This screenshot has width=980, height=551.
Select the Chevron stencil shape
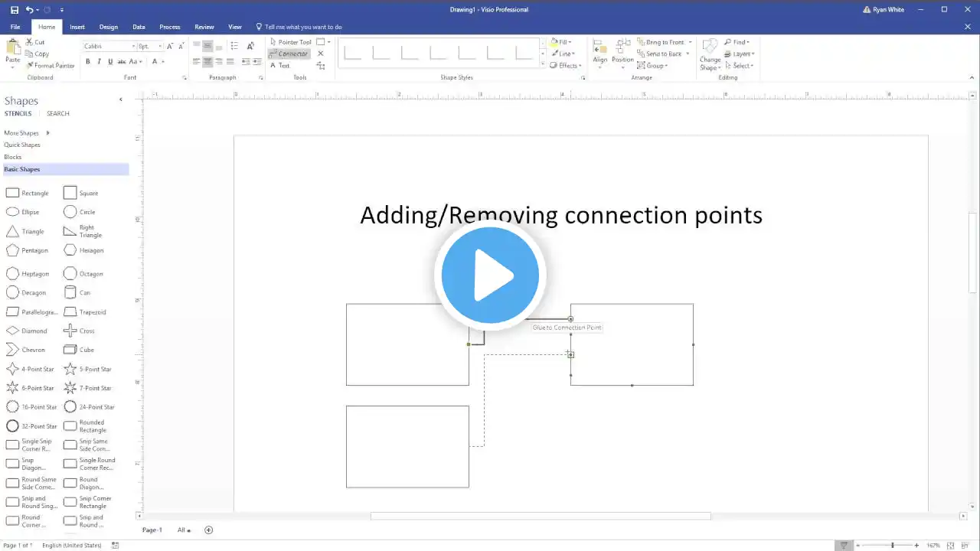click(25, 350)
